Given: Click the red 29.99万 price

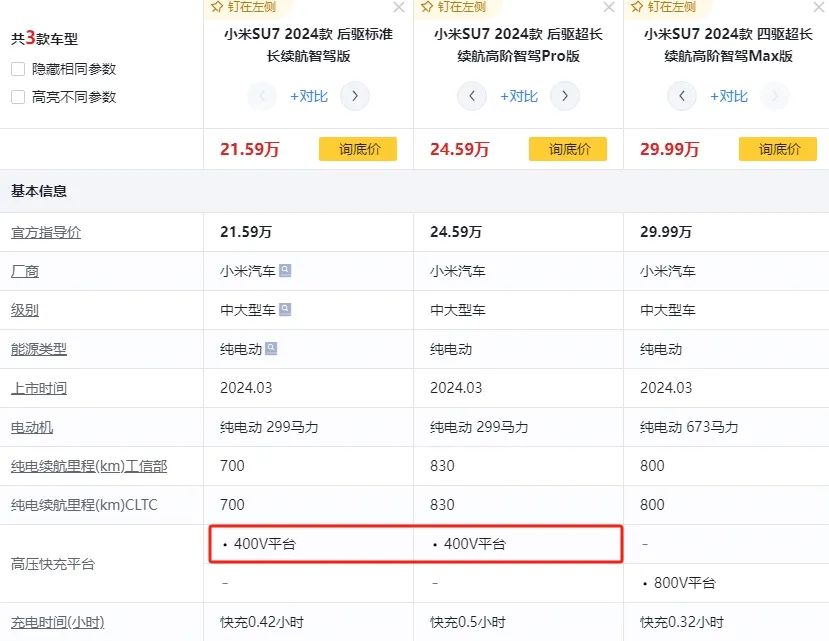Looking at the screenshot, I should (669, 149).
